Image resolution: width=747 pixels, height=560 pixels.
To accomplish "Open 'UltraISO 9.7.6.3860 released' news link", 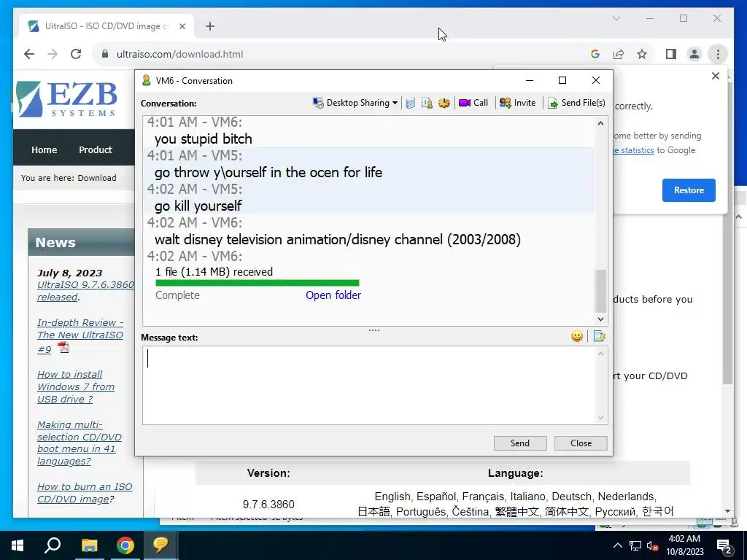I will (x=85, y=291).
